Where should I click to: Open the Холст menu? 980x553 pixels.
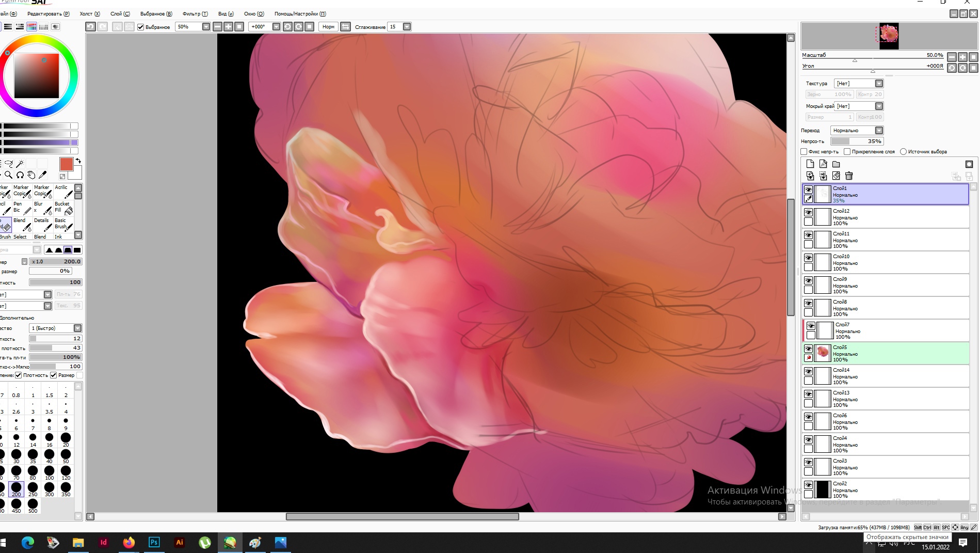pos(90,14)
